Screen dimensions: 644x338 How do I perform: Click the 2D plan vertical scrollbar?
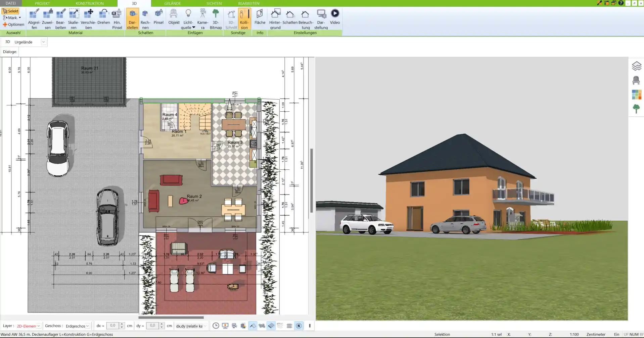click(311, 180)
